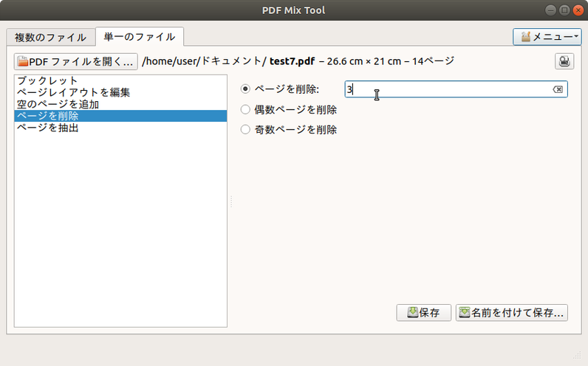588x366 pixels.
Task: Clear the page number field with the erase icon
Action: (x=558, y=89)
